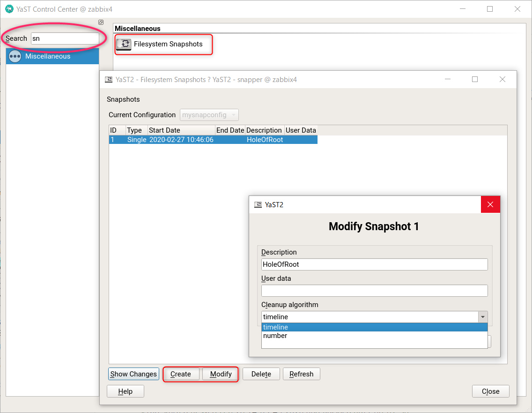Select the Miscellaneous category in sidebar
This screenshot has height=413, width=532.
click(52, 56)
